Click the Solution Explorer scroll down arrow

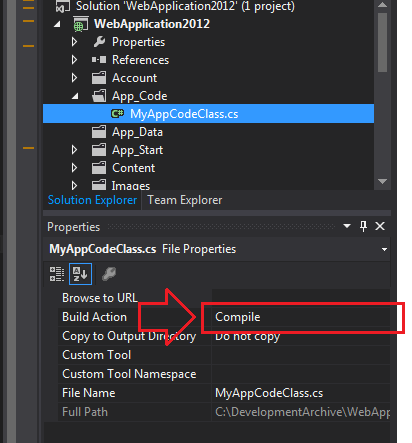click(382, 181)
